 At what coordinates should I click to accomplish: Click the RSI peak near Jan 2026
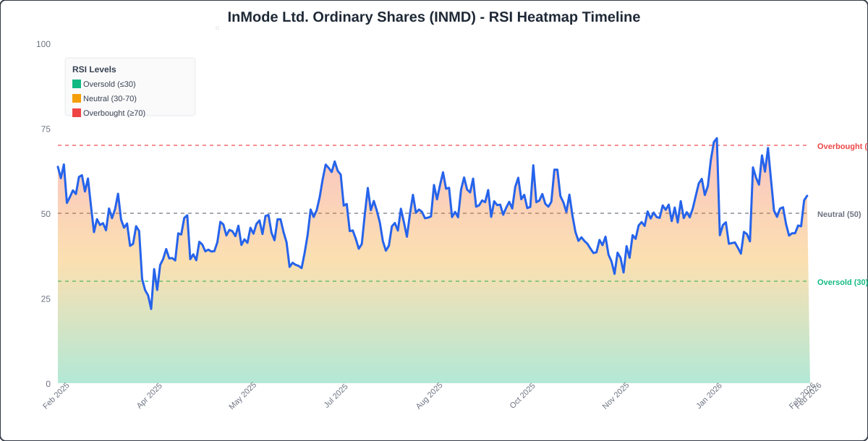coord(715,138)
